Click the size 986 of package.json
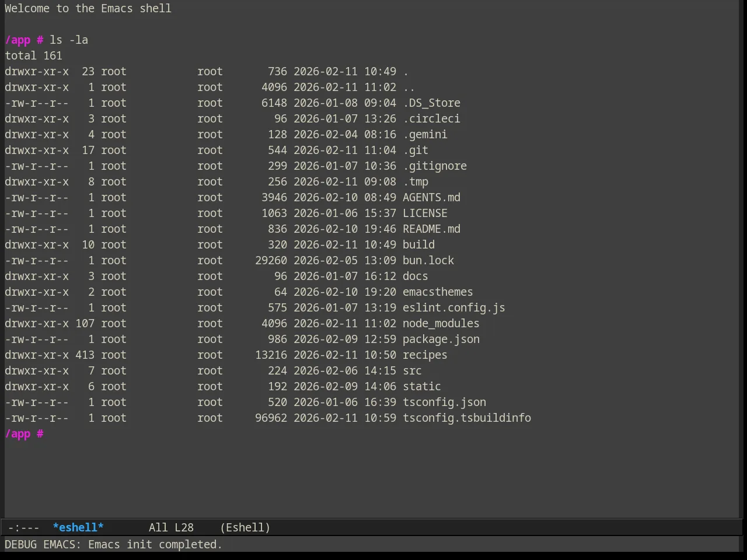Viewport: 747px width, 560px height. pos(277,339)
